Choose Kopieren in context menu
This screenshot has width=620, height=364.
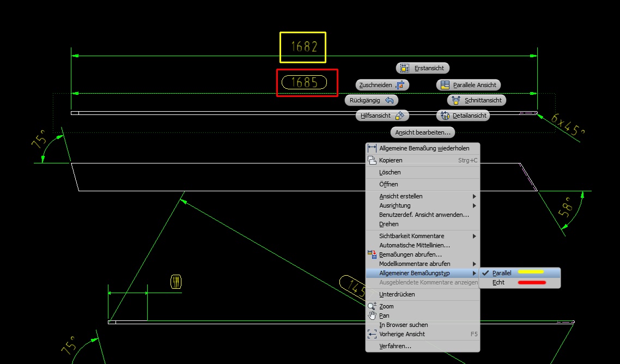pos(423,160)
